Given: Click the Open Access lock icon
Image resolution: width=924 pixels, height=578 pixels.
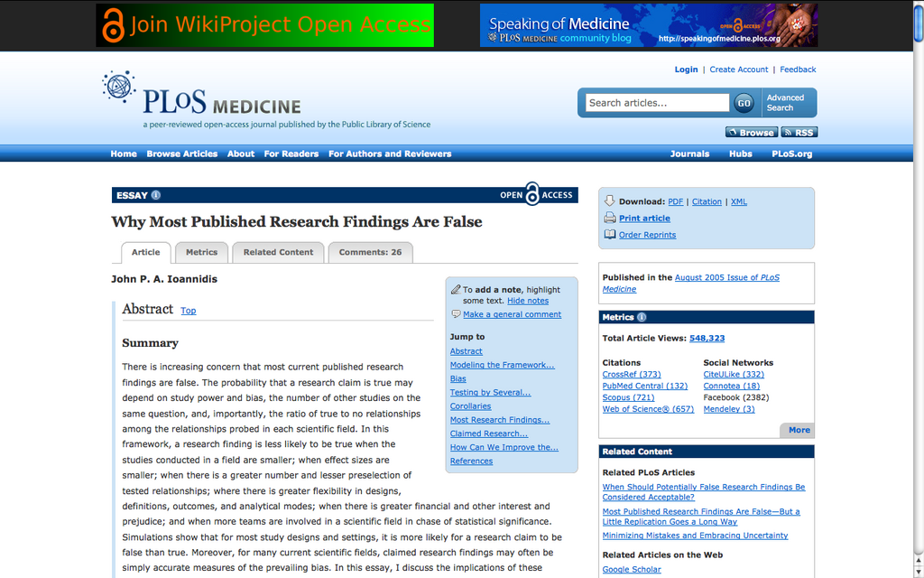Looking at the screenshot, I should click(x=532, y=194).
